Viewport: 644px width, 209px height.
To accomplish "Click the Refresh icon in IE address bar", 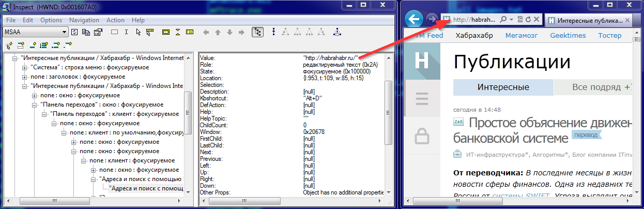I will coord(529,20).
